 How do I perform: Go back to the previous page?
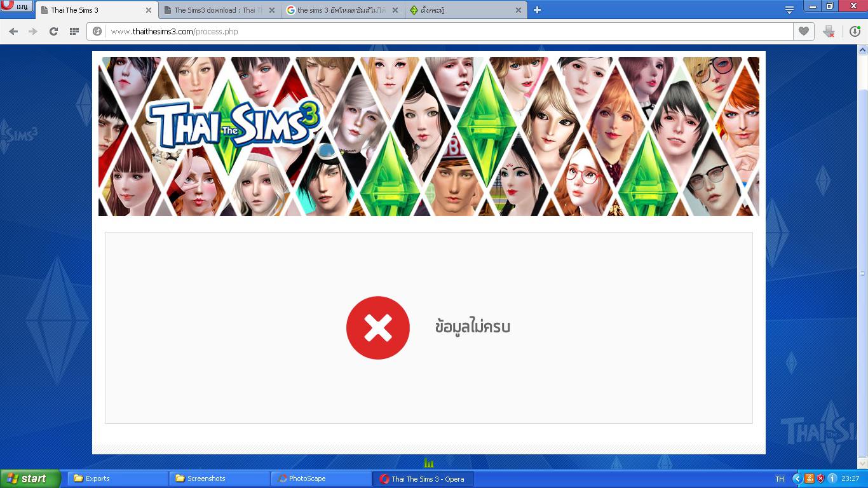click(x=13, y=31)
